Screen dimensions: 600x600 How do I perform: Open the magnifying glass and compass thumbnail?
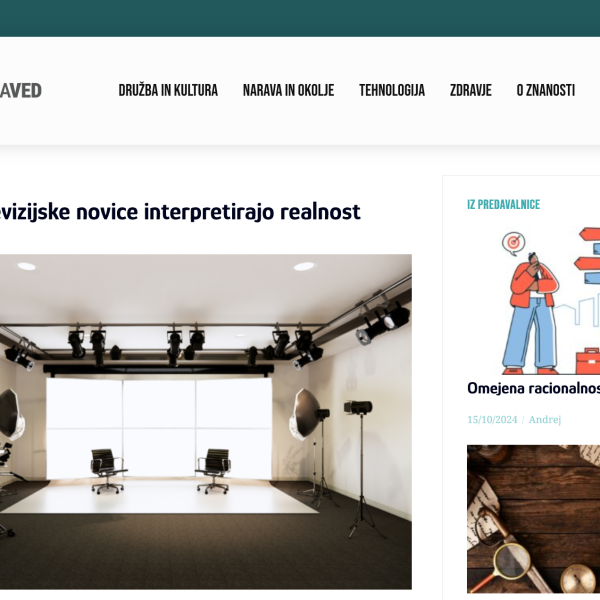point(533,519)
